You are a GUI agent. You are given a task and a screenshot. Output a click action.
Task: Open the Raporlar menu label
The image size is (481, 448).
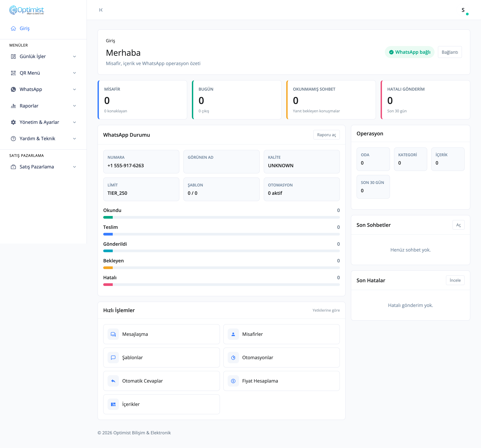pos(29,106)
